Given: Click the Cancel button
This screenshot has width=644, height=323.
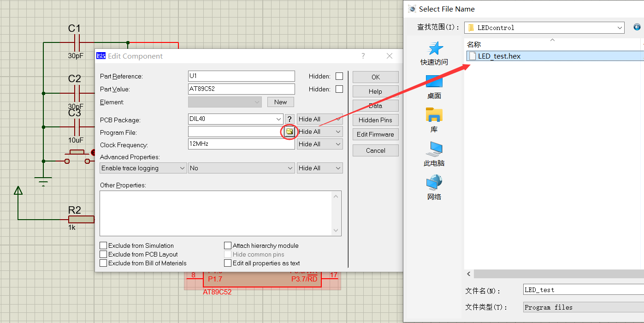Looking at the screenshot, I should (376, 150).
